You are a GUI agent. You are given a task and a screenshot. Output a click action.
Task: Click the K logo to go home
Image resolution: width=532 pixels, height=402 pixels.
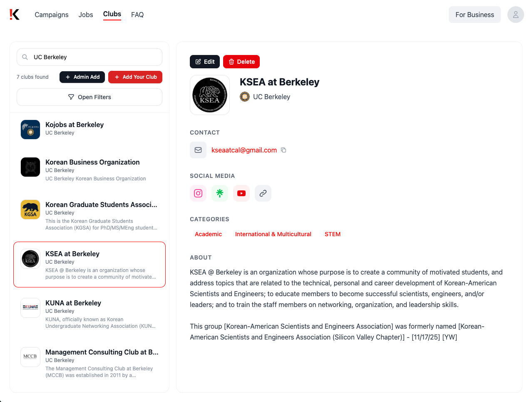point(15,15)
